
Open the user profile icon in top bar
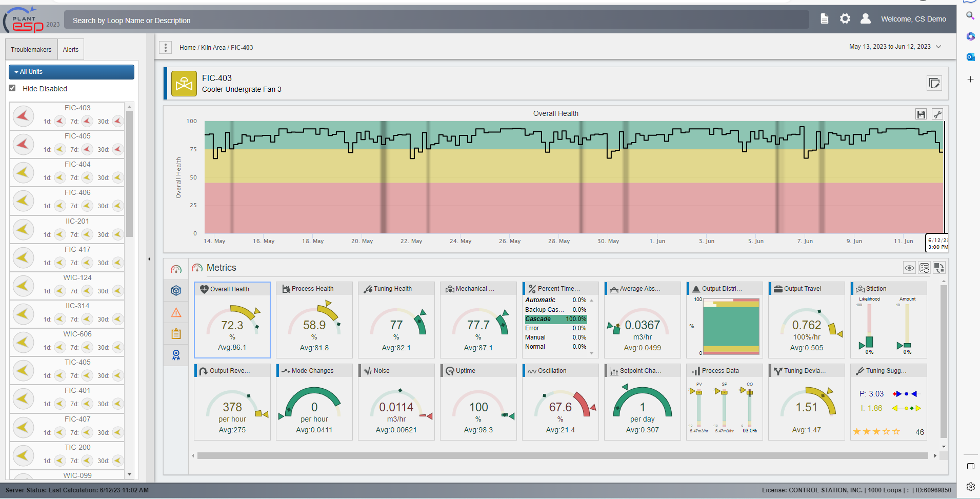[866, 18]
